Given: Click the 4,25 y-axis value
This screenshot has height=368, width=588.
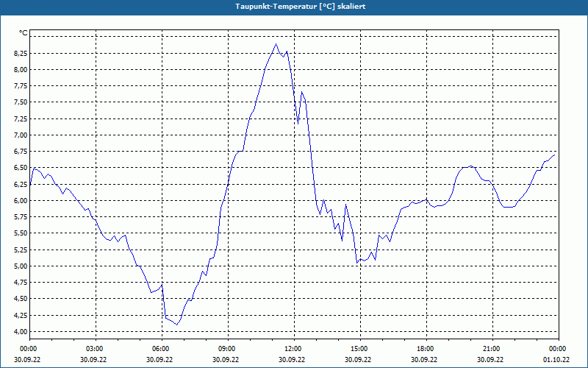Looking at the screenshot, I should coord(21,316).
